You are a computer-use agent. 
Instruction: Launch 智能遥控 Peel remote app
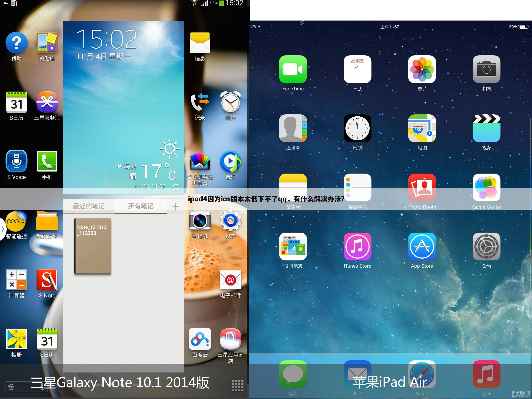(16, 221)
